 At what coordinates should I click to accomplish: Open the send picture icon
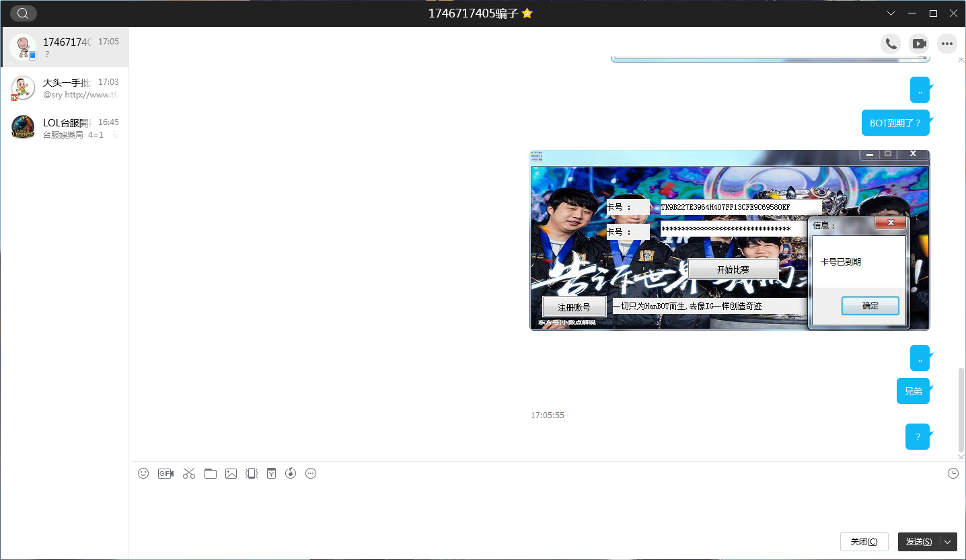coord(231,473)
